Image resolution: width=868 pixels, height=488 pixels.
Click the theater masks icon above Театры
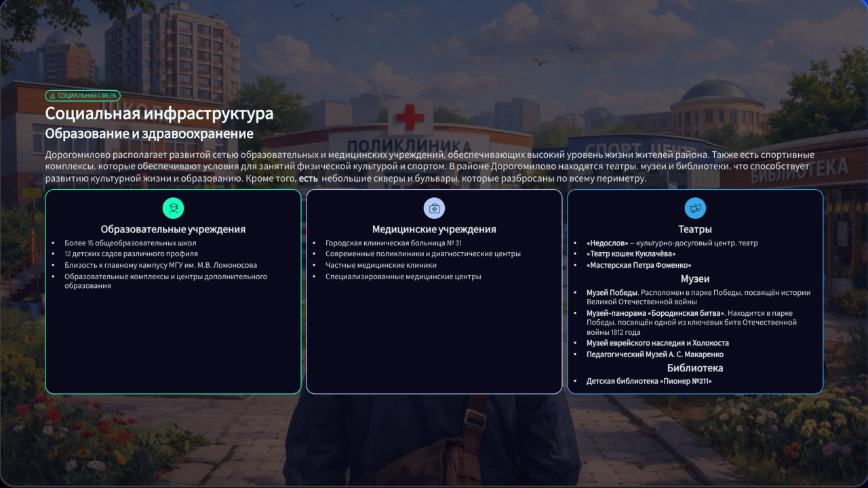coord(695,208)
